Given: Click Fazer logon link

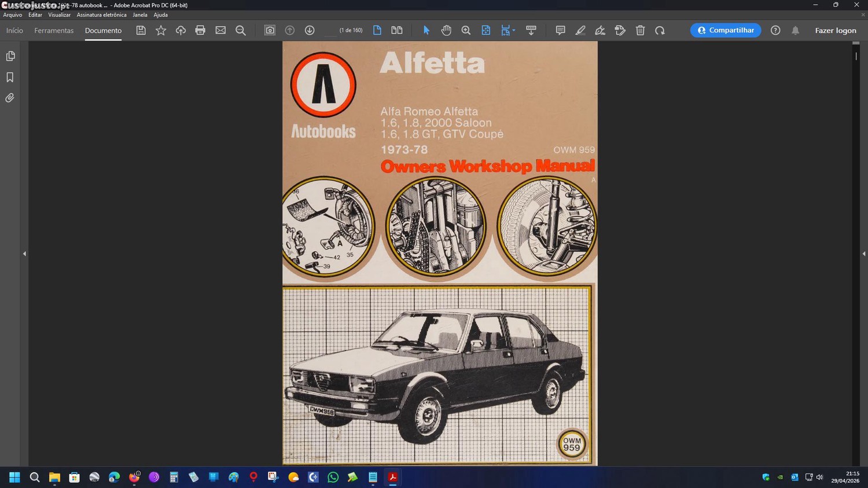Looking at the screenshot, I should tap(835, 31).
